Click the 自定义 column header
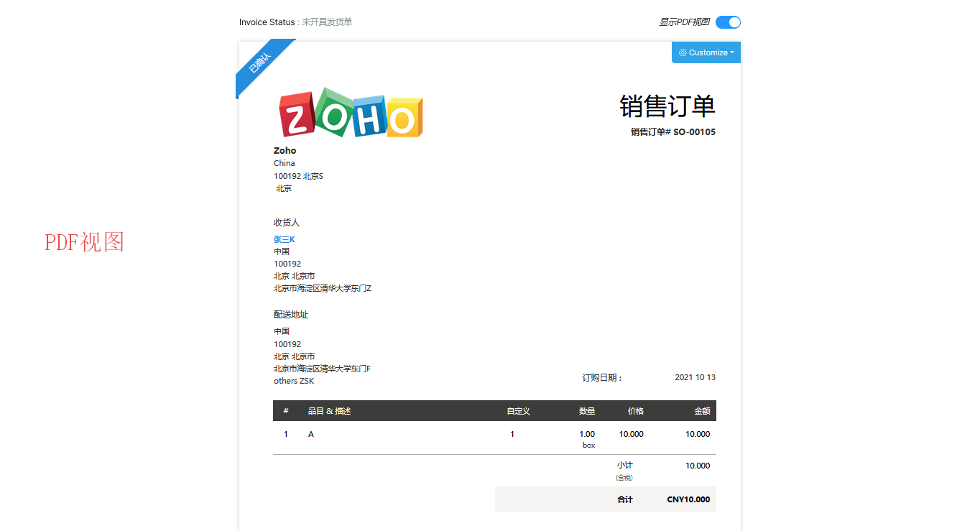 [518, 411]
